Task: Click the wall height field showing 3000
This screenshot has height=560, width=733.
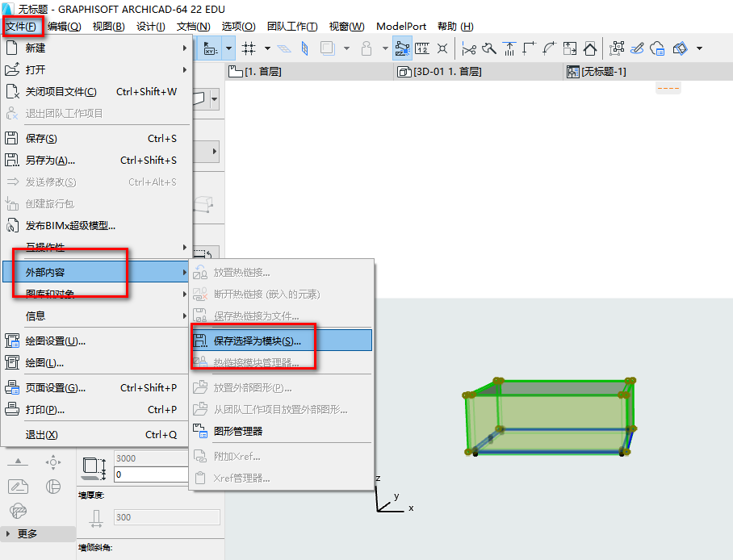Action: pyautogui.click(x=151, y=458)
